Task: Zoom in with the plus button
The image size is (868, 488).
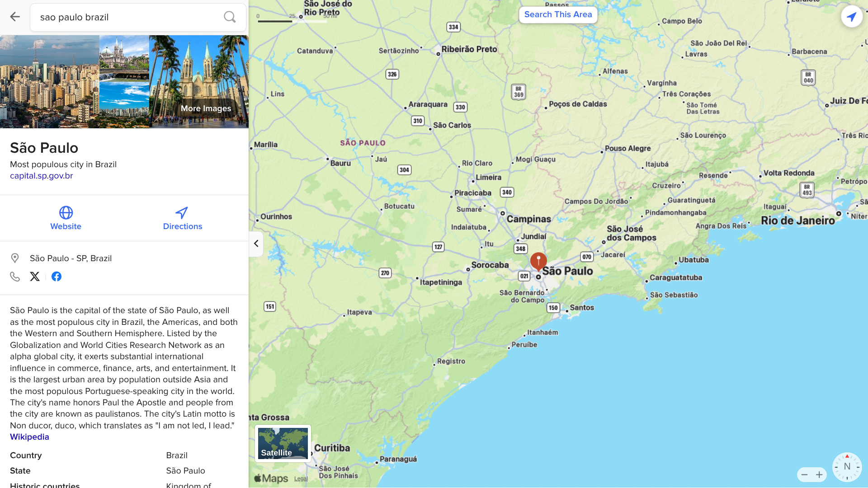Action: tap(819, 474)
